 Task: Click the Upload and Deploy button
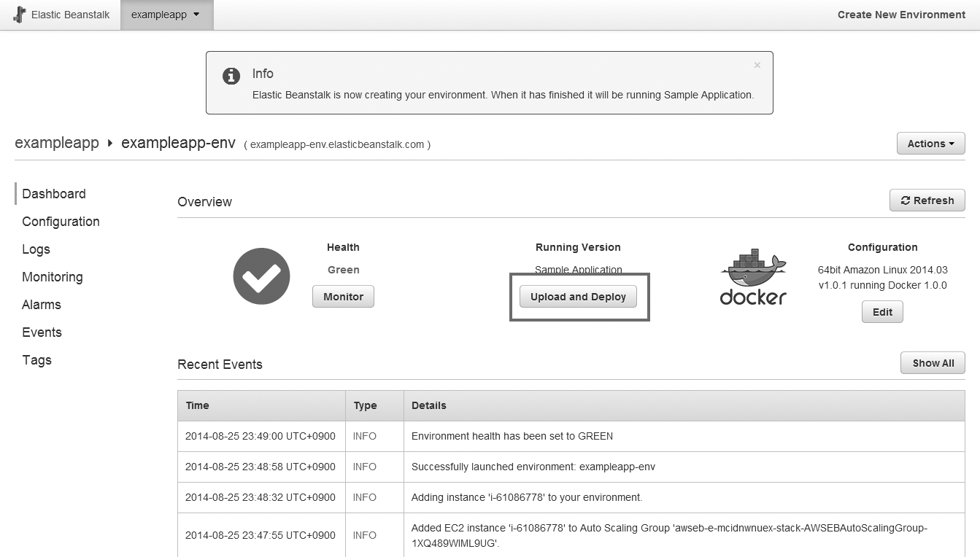click(x=578, y=297)
